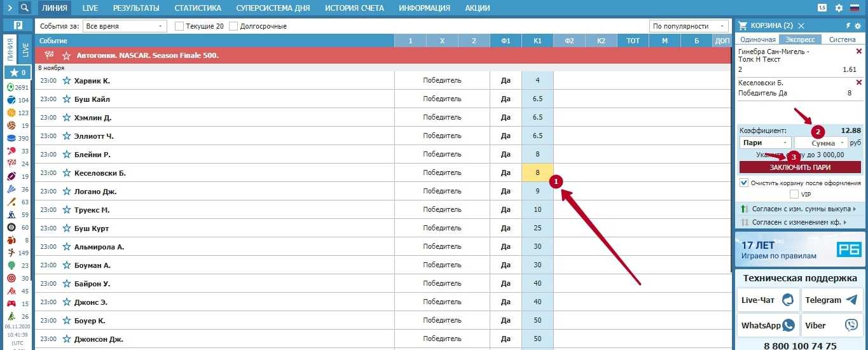The width and height of the screenshot is (868, 350).
Task: Expand the sidebar with the top-left arrow icon
Action: tap(10, 8)
